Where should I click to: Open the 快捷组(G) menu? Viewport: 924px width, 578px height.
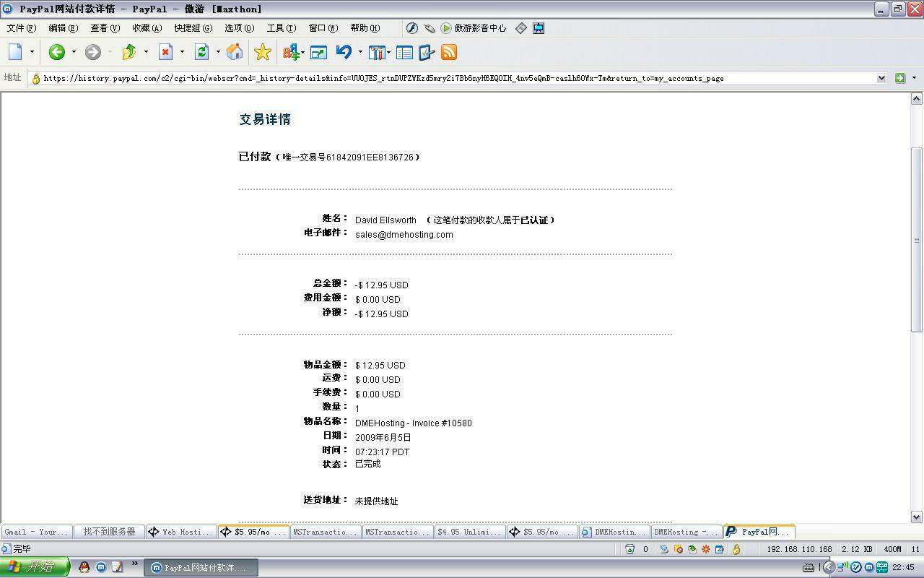tap(193, 28)
